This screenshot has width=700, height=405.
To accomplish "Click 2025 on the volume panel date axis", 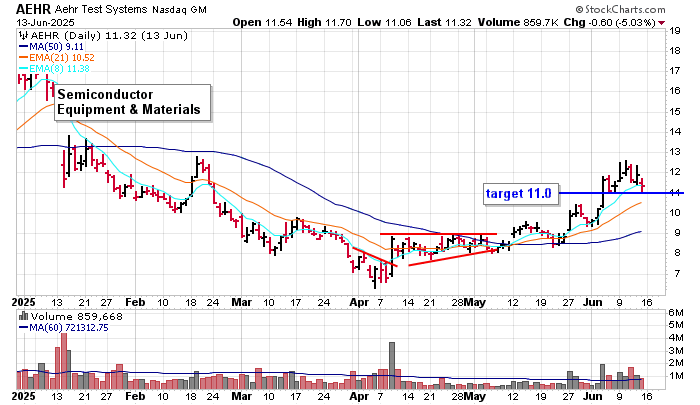I will tap(23, 396).
